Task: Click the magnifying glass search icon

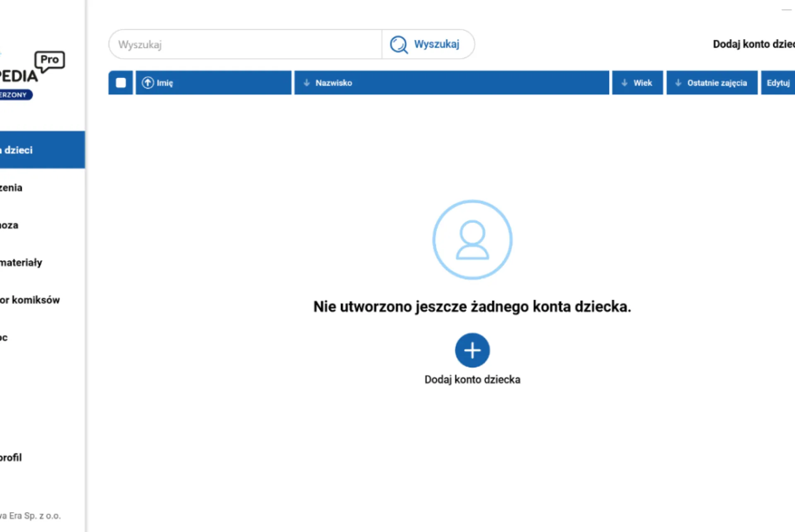Action: click(x=399, y=45)
